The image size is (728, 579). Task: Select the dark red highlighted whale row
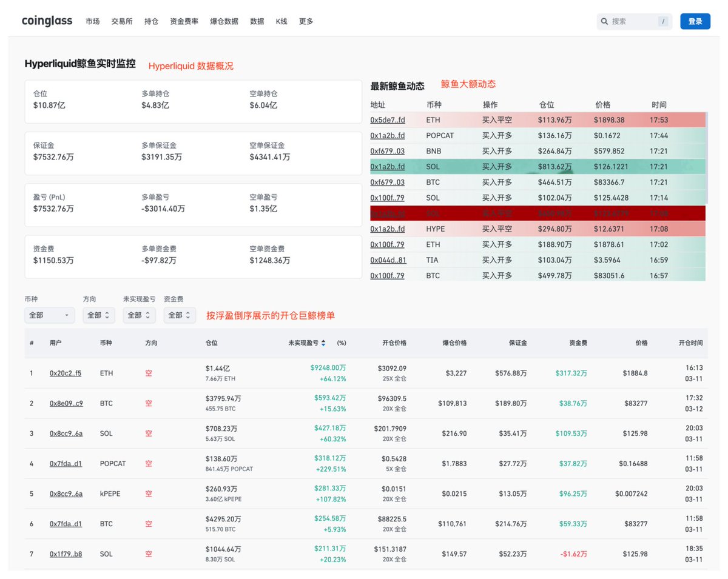click(538, 213)
